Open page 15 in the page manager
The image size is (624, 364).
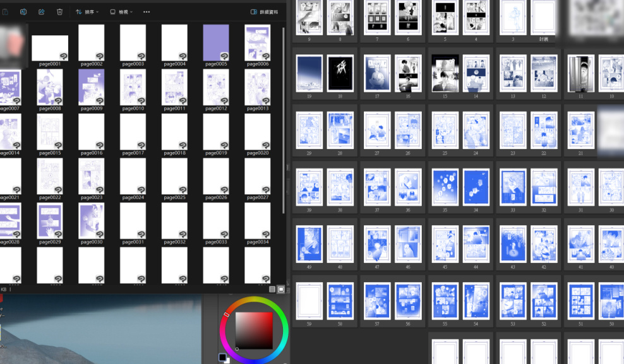[445, 74]
